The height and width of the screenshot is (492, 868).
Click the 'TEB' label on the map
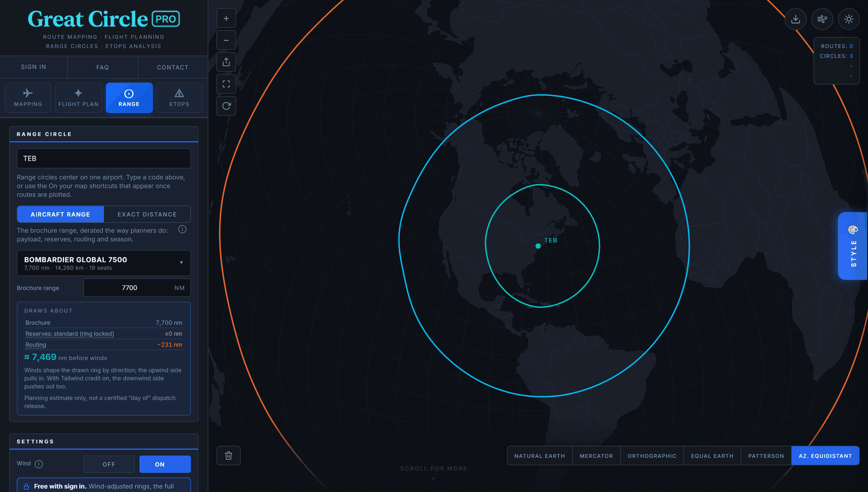[551, 240]
